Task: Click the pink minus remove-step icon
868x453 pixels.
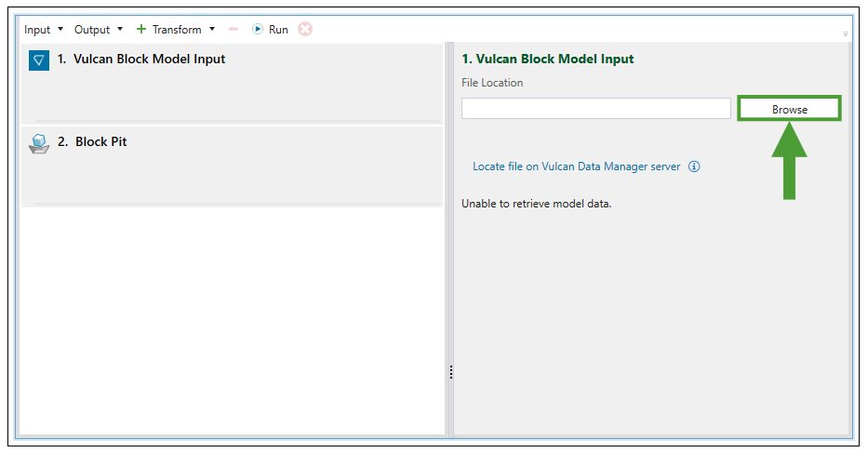Action: coord(234,30)
